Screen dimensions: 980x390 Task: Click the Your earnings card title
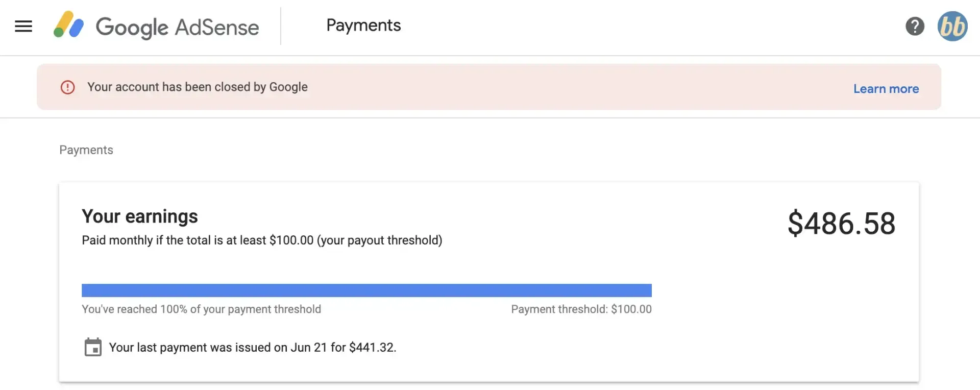(139, 216)
